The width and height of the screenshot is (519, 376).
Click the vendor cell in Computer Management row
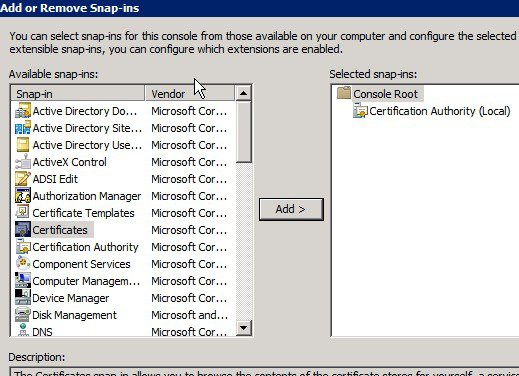click(x=189, y=281)
